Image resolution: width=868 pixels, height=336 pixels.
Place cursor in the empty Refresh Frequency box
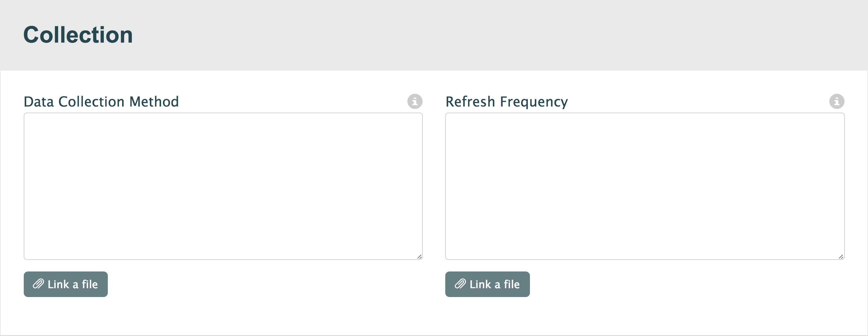(644, 186)
